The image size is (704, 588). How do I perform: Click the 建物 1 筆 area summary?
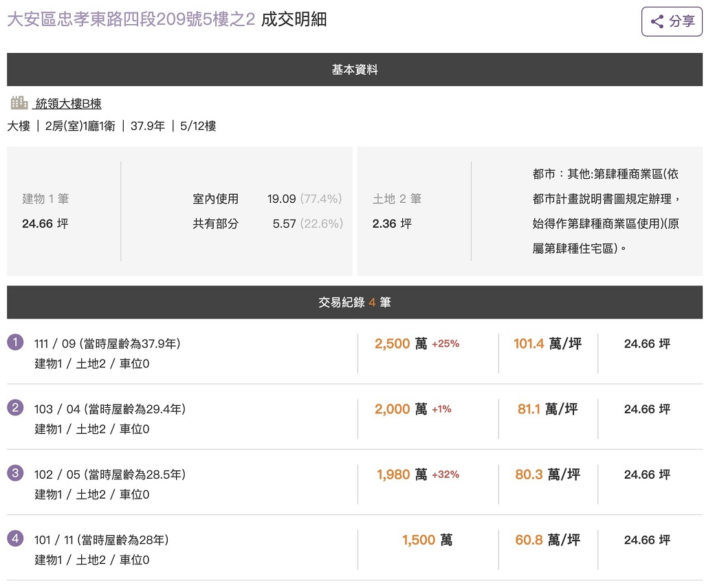coord(45,199)
